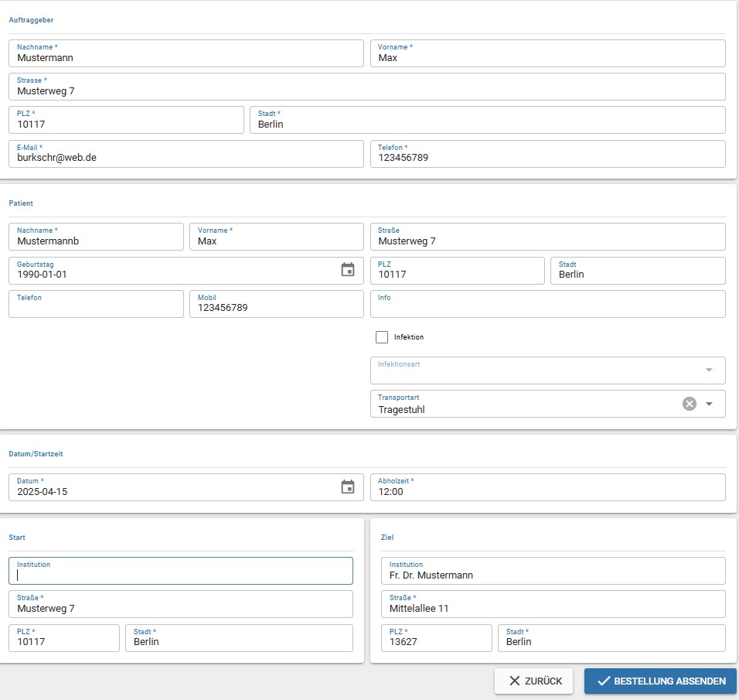
Task: Focus the empty Info field
Action: [547, 304]
